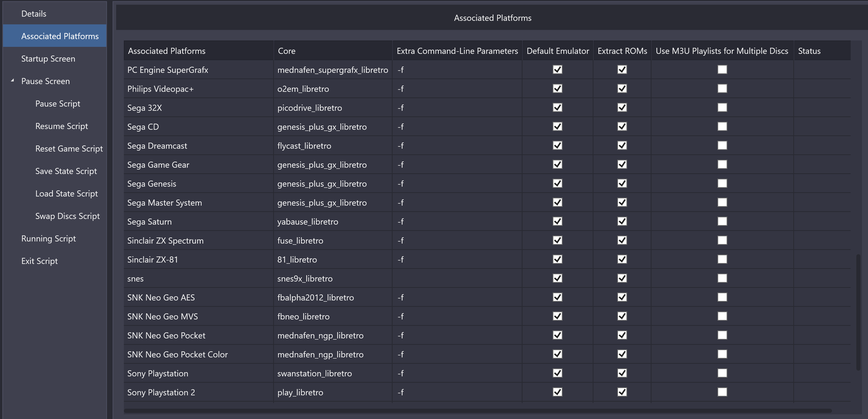Select the fbneo_libretro core cell

(333, 316)
